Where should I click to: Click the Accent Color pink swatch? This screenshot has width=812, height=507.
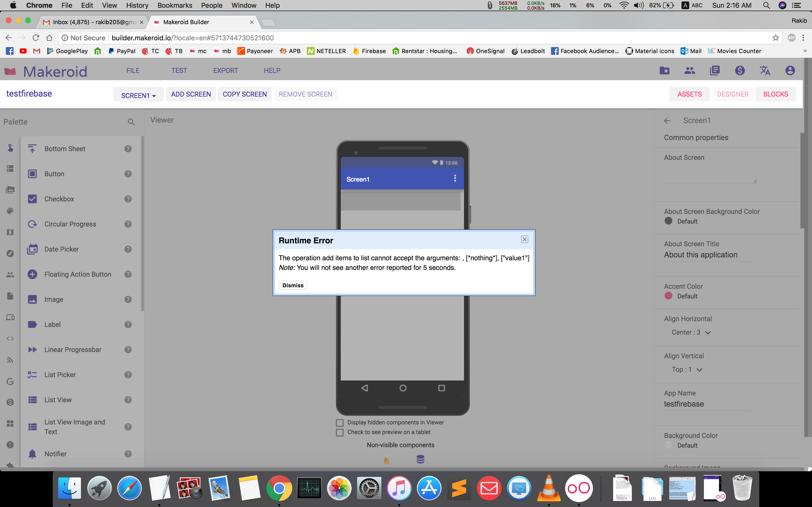pos(668,296)
